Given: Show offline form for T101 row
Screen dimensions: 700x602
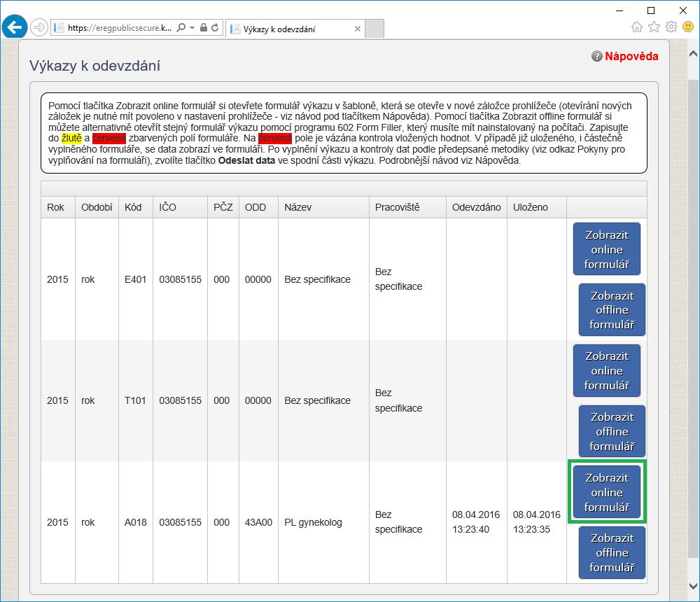Looking at the screenshot, I should (x=612, y=431).
